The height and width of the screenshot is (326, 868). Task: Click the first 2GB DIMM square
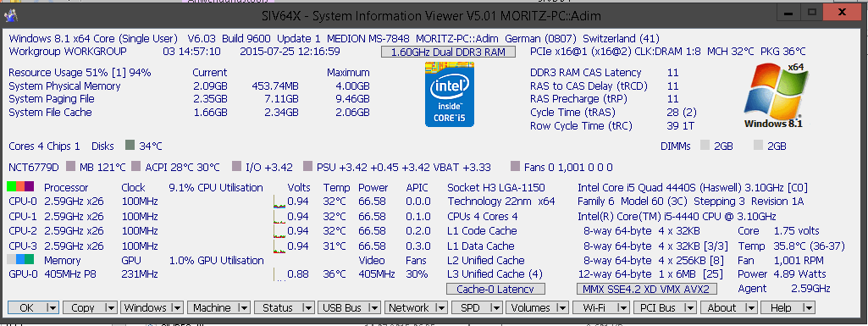tap(705, 146)
